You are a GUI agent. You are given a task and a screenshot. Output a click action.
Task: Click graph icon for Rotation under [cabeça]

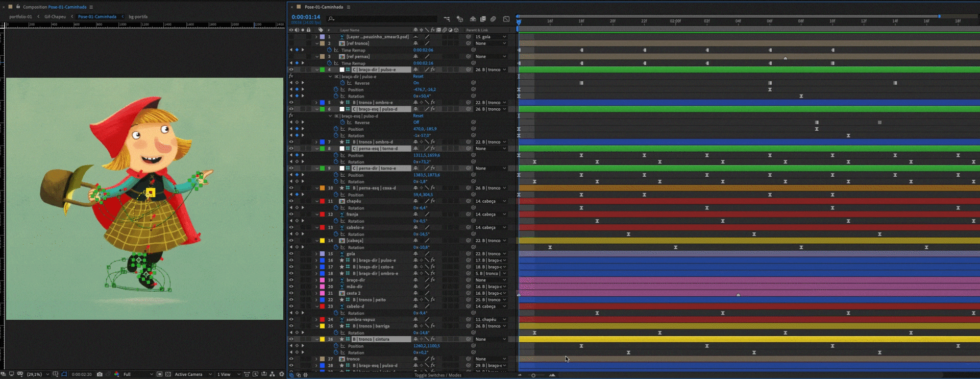[343, 247]
